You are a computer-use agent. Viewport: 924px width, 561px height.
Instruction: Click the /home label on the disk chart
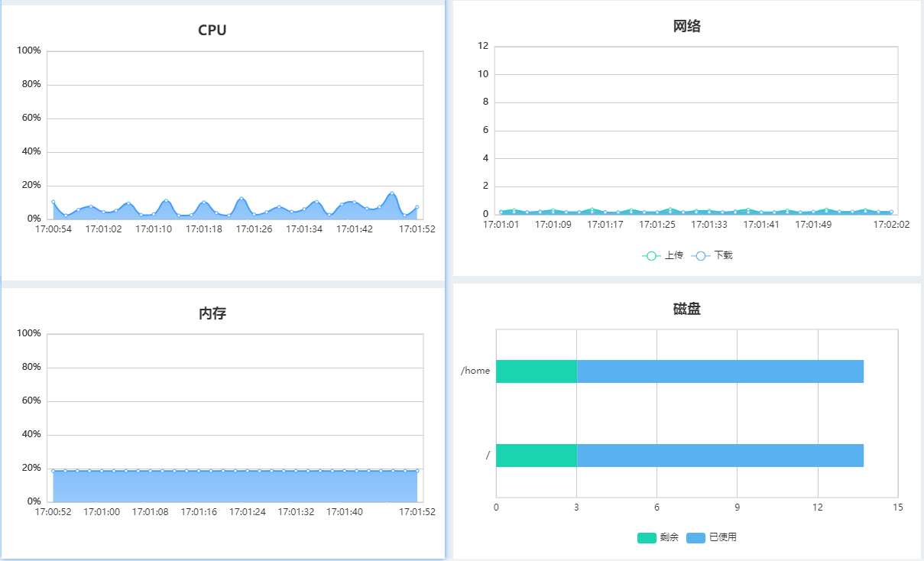coord(477,371)
